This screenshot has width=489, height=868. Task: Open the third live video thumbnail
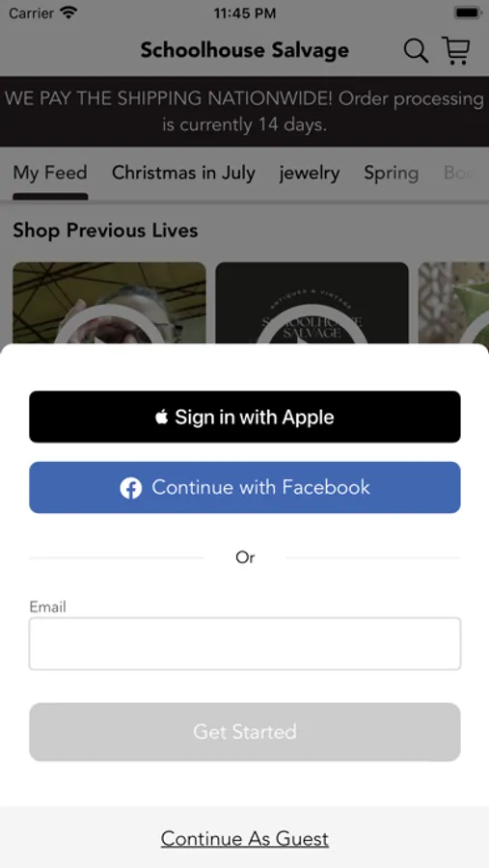(453, 303)
